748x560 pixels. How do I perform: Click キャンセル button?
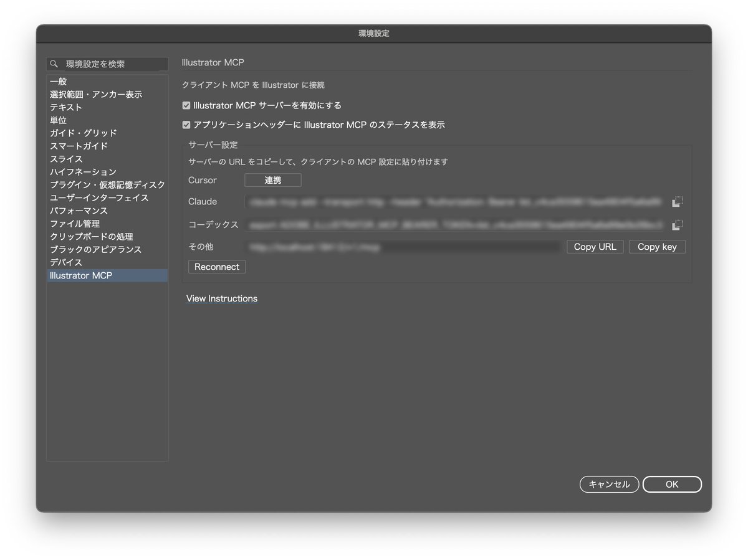[x=609, y=484]
